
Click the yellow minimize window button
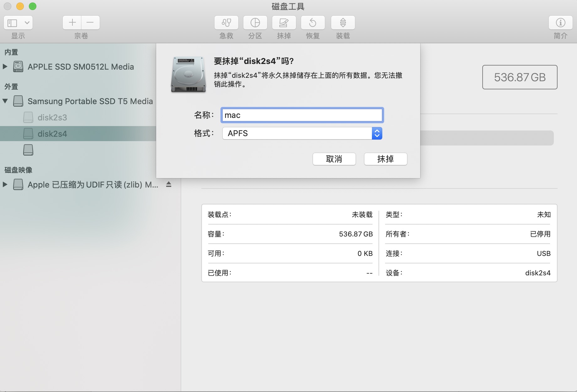point(20,6)
